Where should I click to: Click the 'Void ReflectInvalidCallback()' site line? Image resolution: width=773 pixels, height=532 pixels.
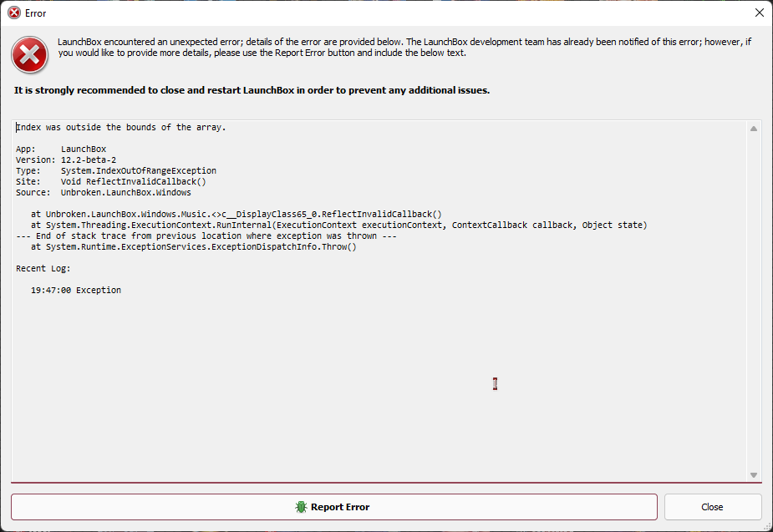coord(111,181)
